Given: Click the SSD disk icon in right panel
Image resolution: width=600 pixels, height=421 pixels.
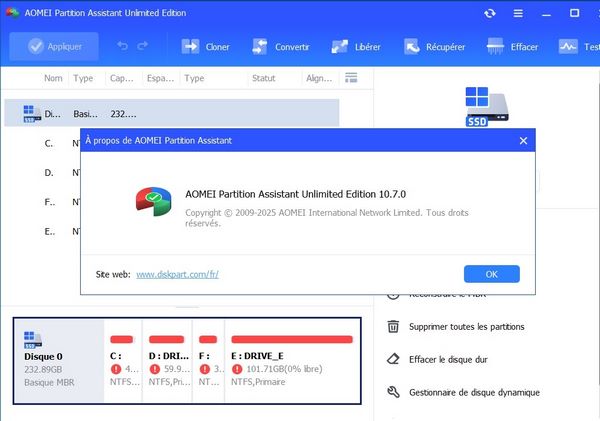Looking at the screenshot, I should tap(486, 106).
